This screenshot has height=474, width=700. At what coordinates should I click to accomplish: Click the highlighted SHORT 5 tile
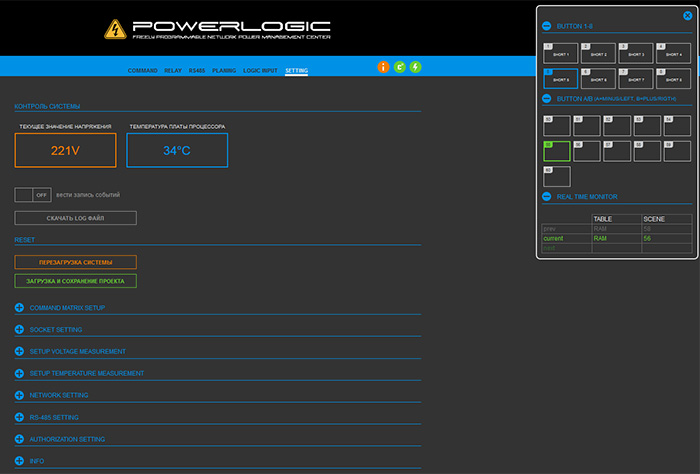tap(561, 79)
